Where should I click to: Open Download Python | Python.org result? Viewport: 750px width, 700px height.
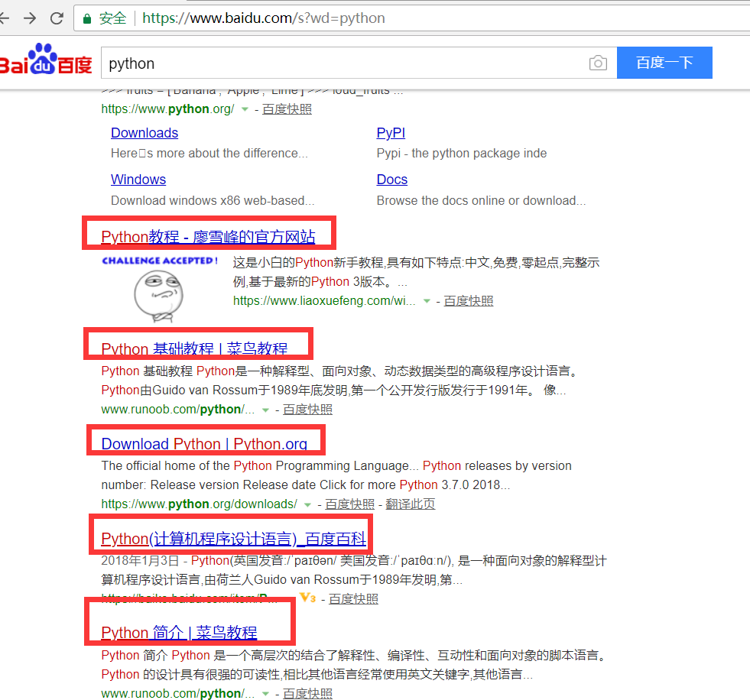coord(204,444)
